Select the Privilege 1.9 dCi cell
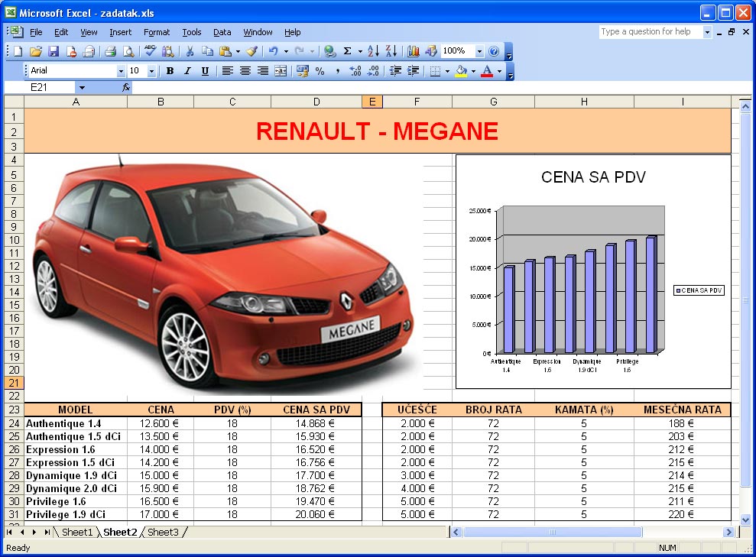756x557 pixels. click(76, 514)
